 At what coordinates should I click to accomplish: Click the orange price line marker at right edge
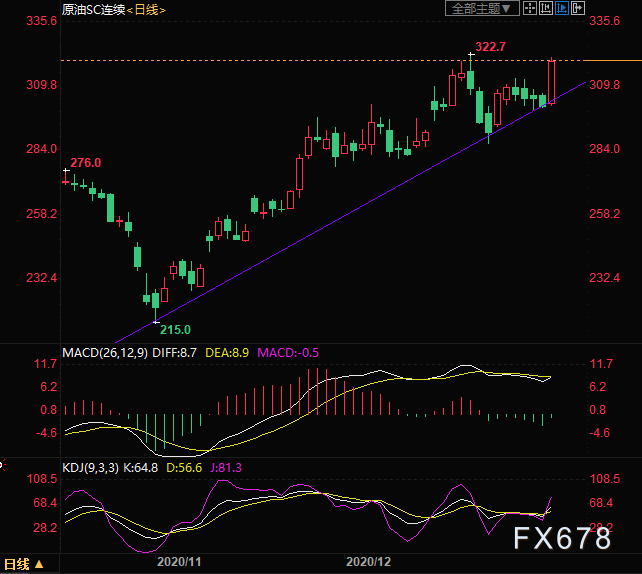point(613,60)
